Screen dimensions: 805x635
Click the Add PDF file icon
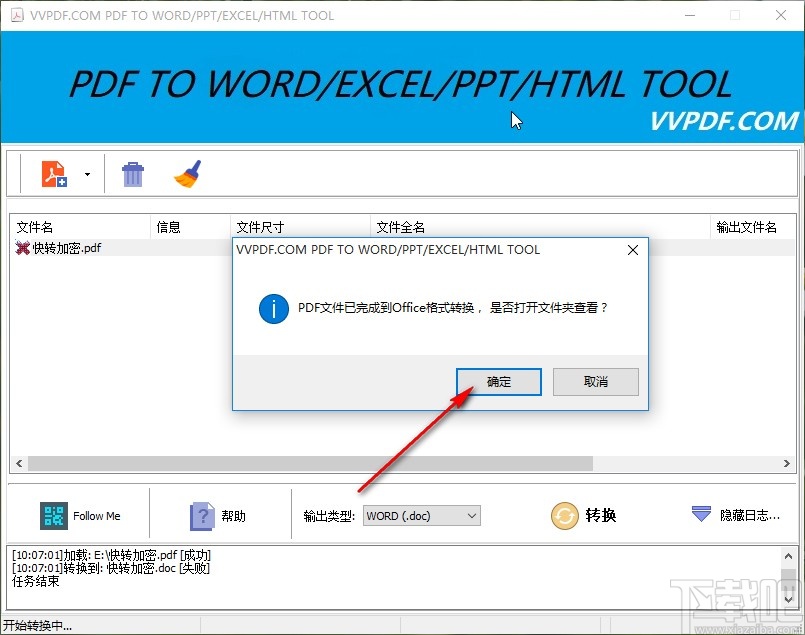[x=55, y=172]
